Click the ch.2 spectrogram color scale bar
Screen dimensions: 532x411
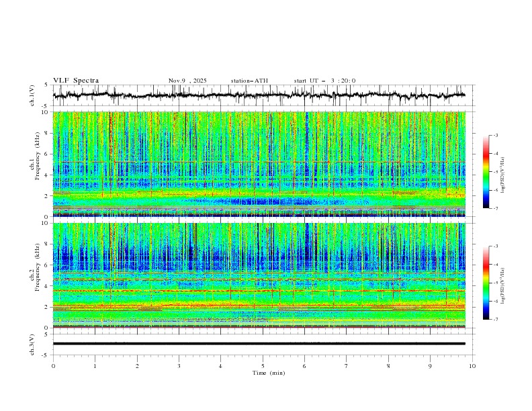pyautogui.click(x=486, y=283)
